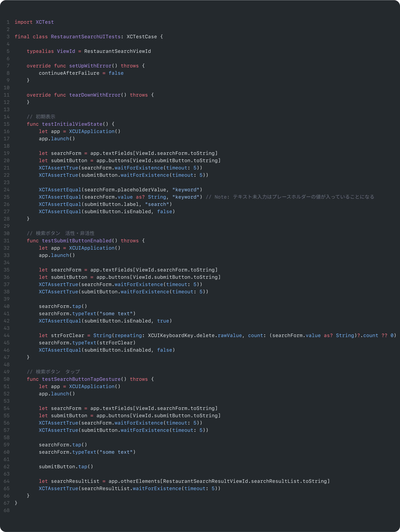Viewport: 400px width, 532px height.
Task: Click testSubmitButtonEnabled function name
Action: pos(76,241)
